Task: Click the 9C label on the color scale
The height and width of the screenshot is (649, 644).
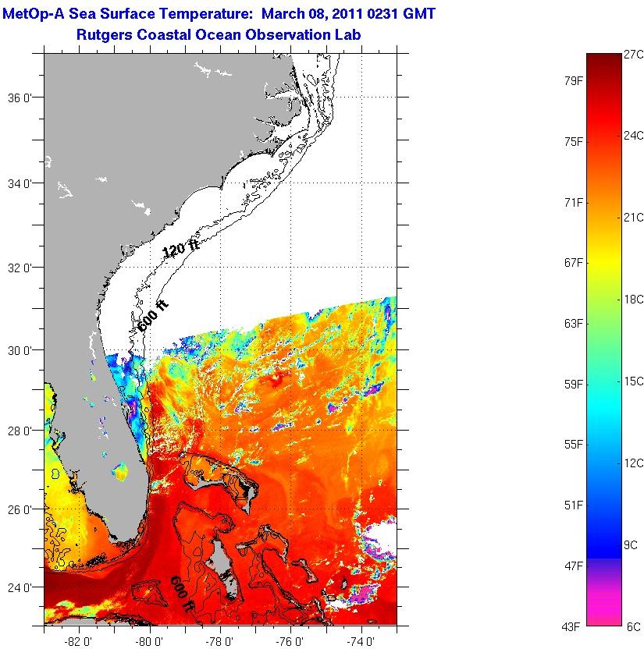Action: (x=631, y=544)
